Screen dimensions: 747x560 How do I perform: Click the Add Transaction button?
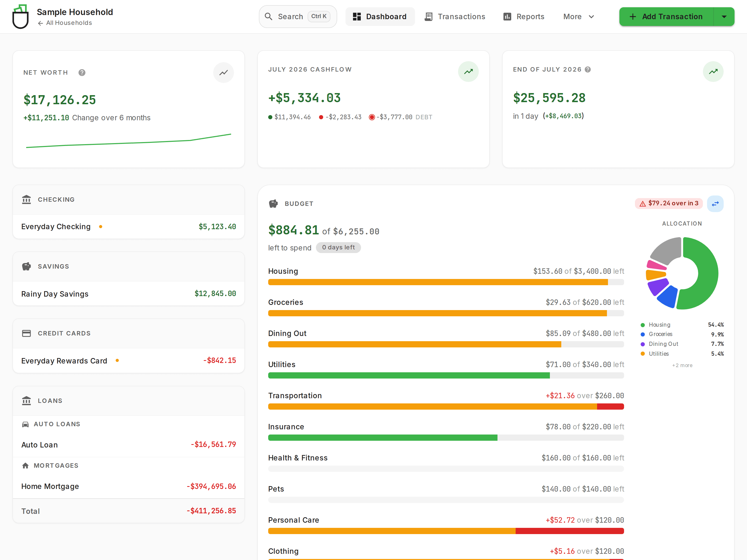(666, 17)
